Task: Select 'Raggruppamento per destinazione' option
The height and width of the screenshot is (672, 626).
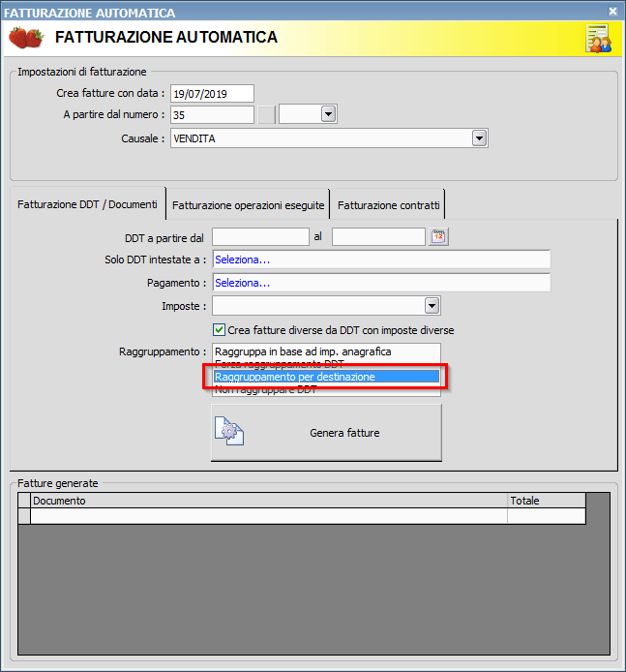Action: tap(326, 377)
